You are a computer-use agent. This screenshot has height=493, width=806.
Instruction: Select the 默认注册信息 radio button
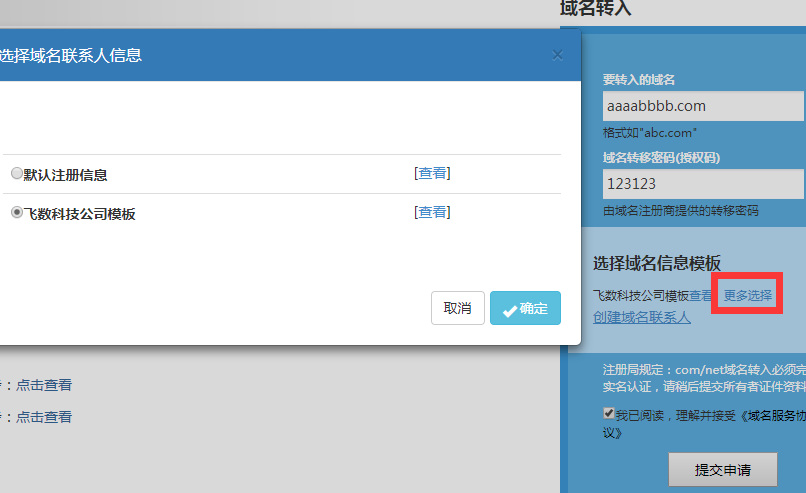[16, 173]
